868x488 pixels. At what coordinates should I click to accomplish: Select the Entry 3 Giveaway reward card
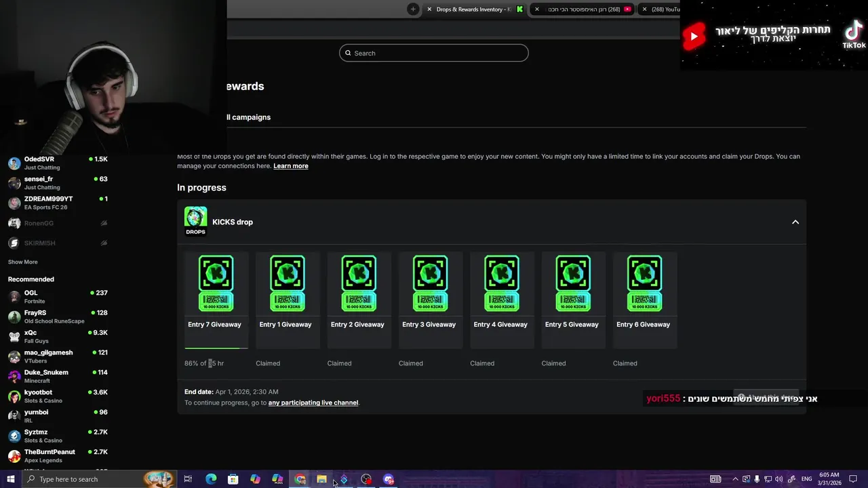click(x=430, y=300)
